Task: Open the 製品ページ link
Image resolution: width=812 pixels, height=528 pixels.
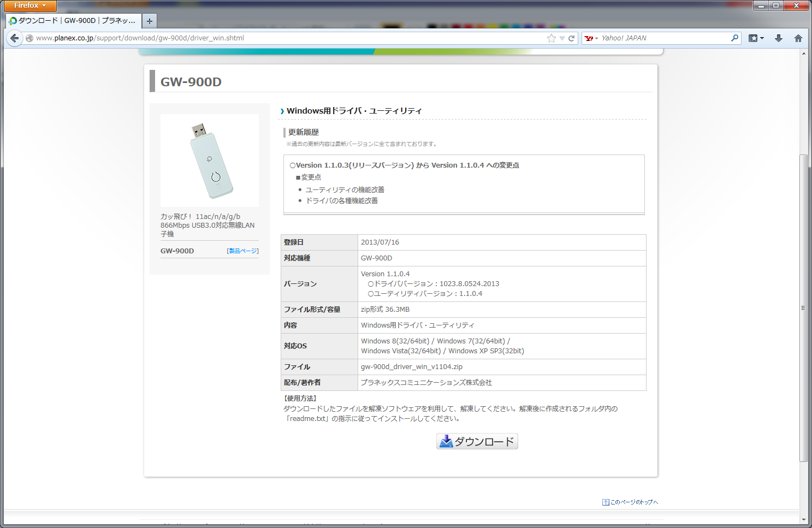Action: 243,251
